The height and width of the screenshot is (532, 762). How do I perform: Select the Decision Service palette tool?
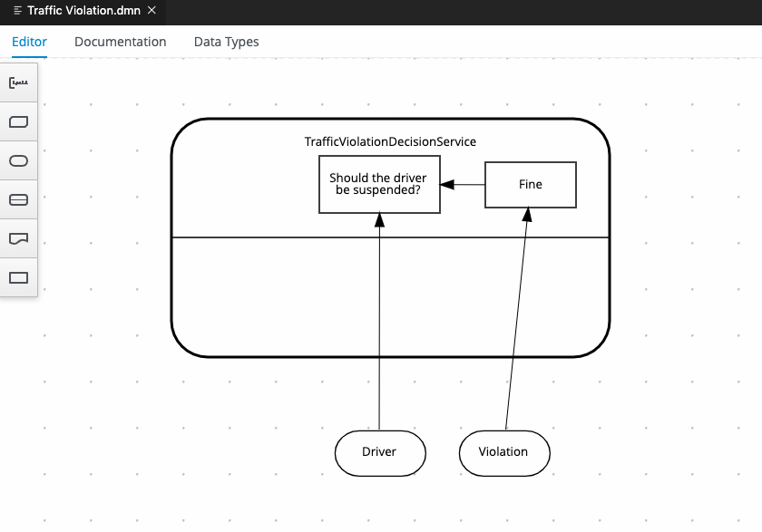(x=18, y=199)
